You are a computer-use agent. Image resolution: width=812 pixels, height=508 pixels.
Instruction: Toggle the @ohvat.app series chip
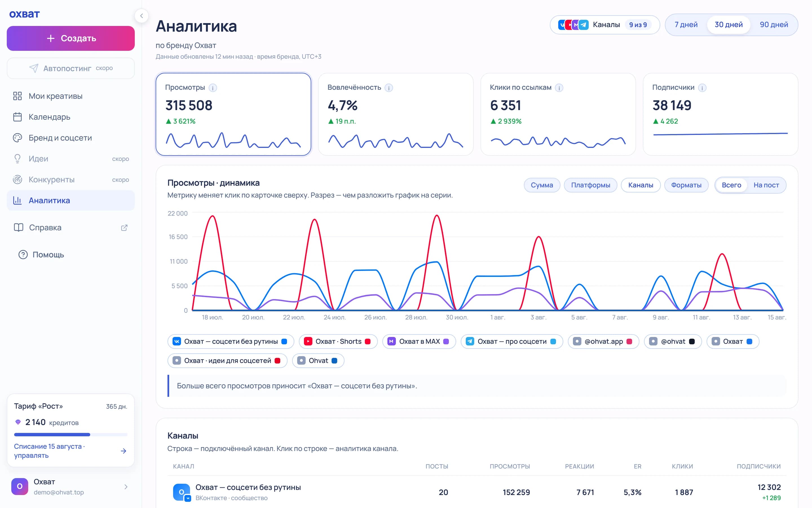[603, 341]
